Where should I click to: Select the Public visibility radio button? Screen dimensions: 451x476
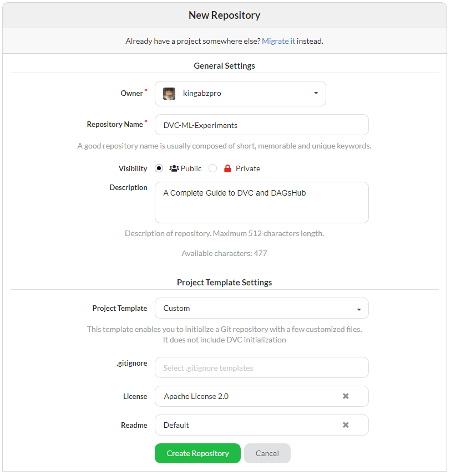(x=159, y=168)
